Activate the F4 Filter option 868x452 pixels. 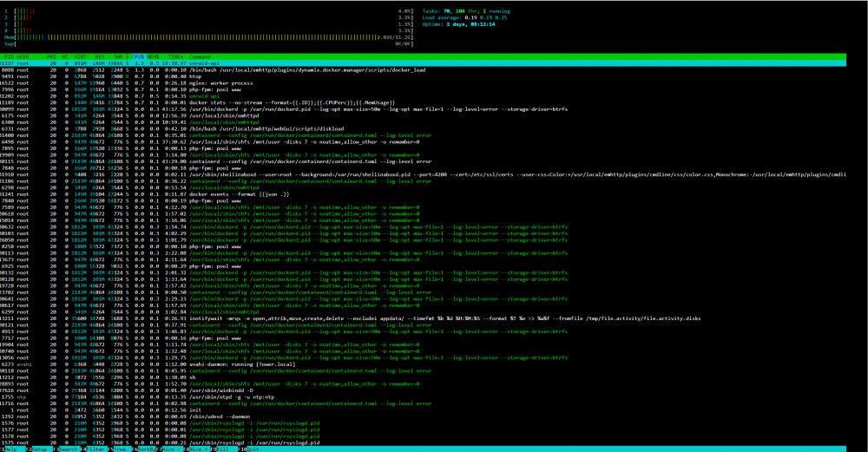coord(93,449)
